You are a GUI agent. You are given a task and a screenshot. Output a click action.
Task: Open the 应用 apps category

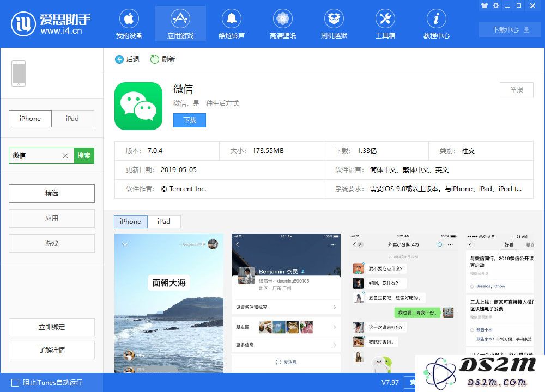pyautogui.click(x=52, y=218)
